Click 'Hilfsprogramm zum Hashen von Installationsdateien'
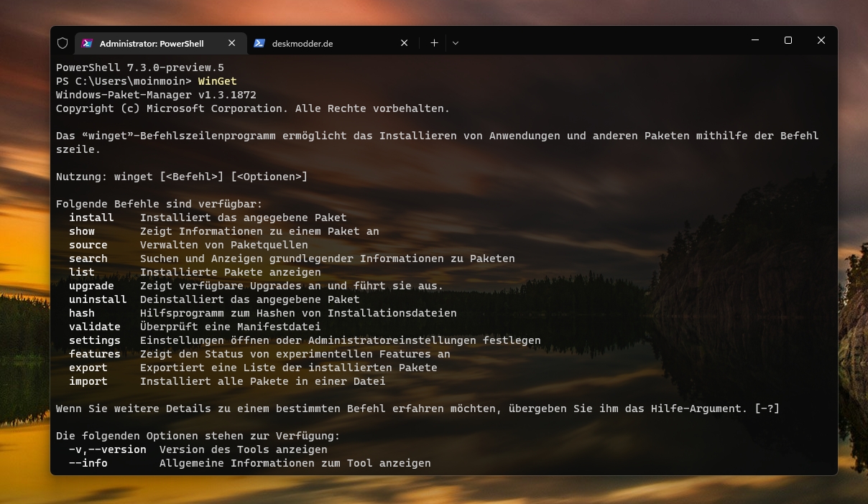Image resolution: width=868 pixels, height=504 pixels. pyautogui.click(x=298, y=313)
